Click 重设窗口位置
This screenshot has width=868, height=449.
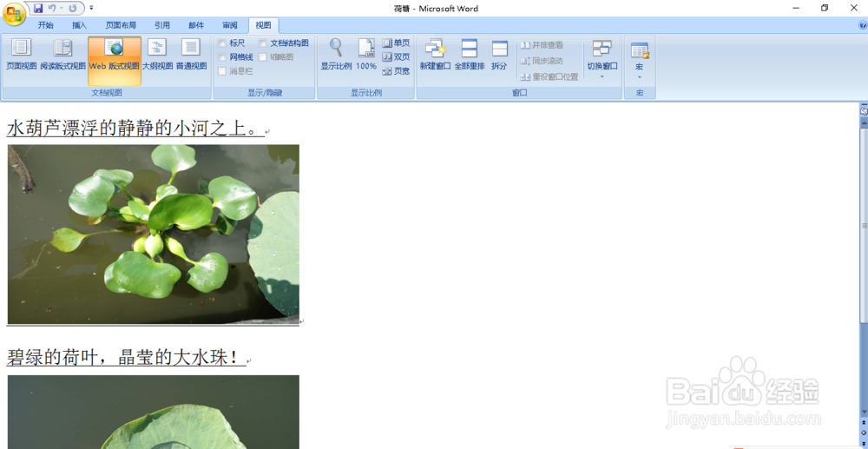click(549, 77)
